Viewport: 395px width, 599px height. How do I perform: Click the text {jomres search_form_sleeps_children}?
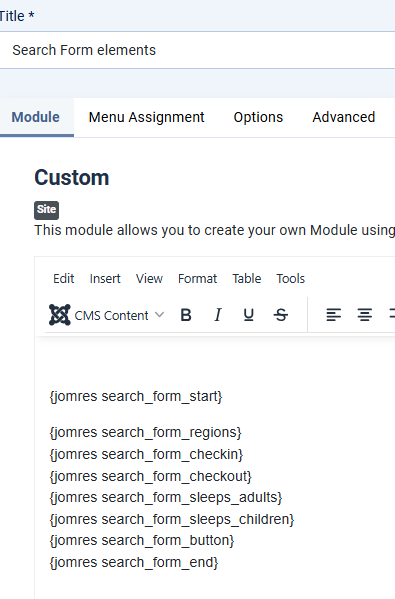point(172,520)
